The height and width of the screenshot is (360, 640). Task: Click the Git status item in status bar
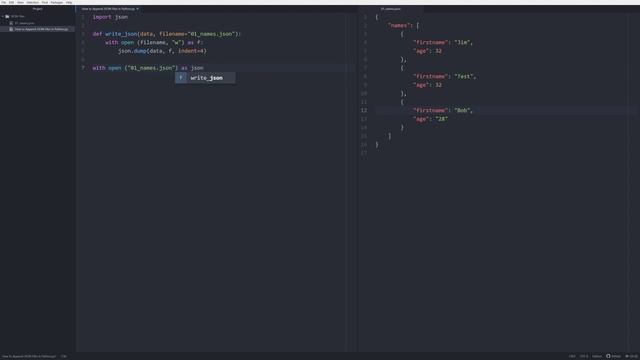[x=631, y=356]
